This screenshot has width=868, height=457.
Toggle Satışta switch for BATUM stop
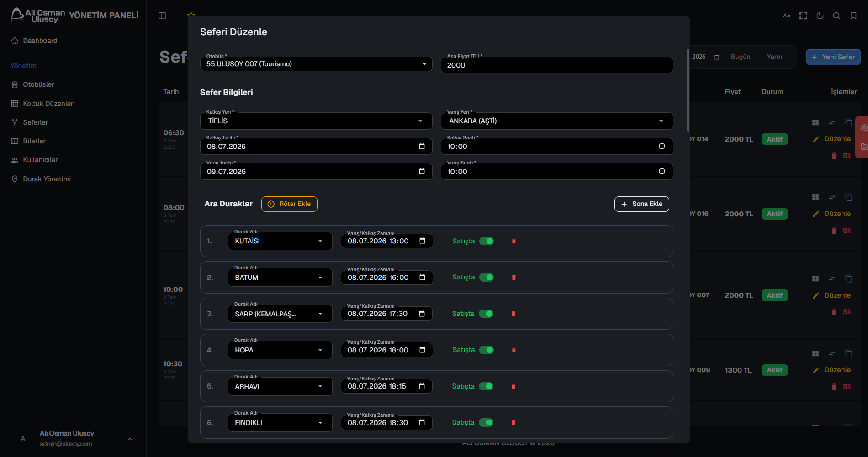tap(487, 277)
